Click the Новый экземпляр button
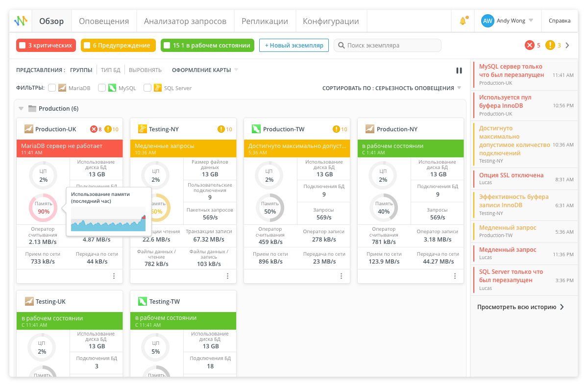The width and height of the screenshot is (588, 387). pos(294,46)
